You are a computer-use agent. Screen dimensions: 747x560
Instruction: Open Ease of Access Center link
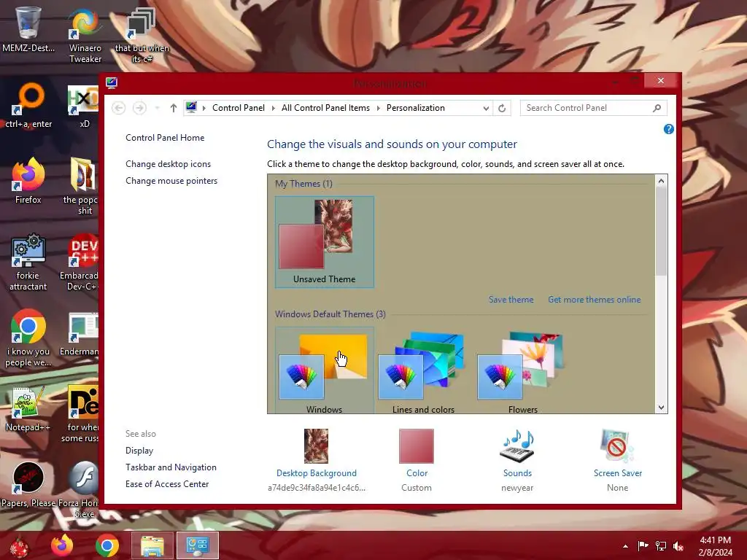(x=167, y=484)
